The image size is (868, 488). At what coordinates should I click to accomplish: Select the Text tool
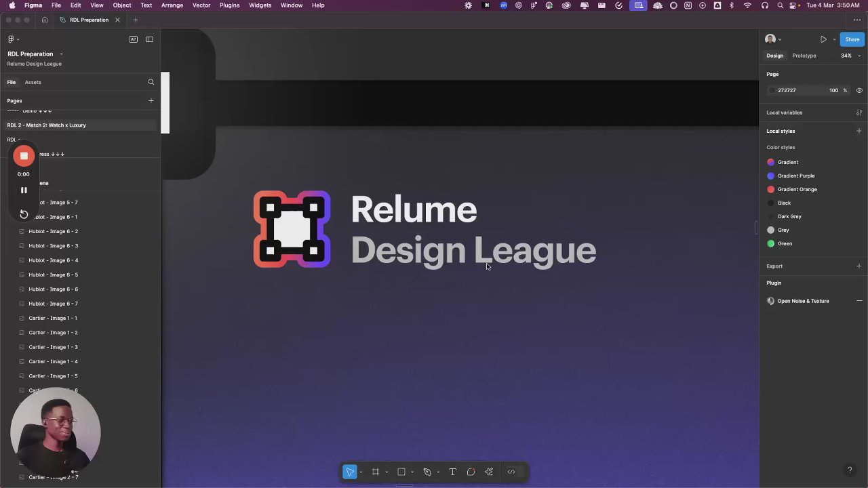(452, 472)
